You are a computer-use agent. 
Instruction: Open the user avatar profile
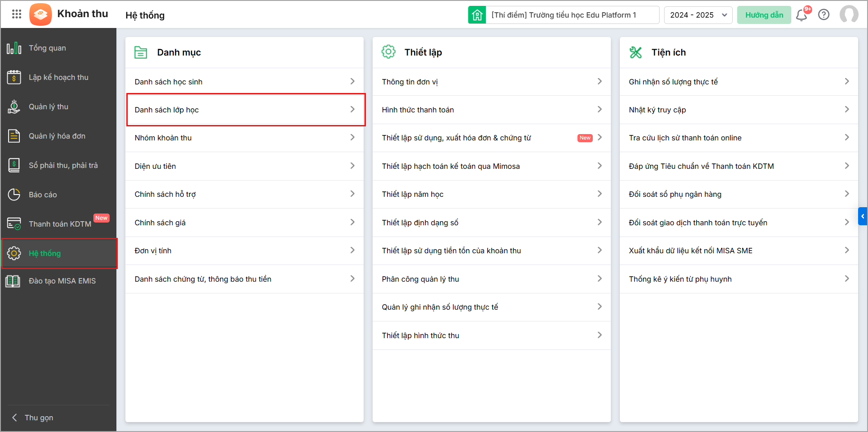pos(849,14)
